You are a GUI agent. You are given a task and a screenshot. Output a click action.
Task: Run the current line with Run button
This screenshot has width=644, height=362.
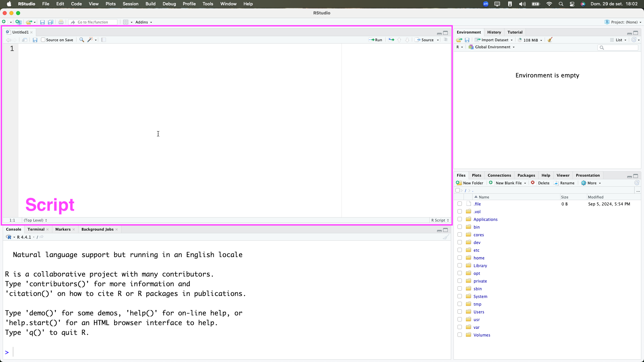pos(375,40)
